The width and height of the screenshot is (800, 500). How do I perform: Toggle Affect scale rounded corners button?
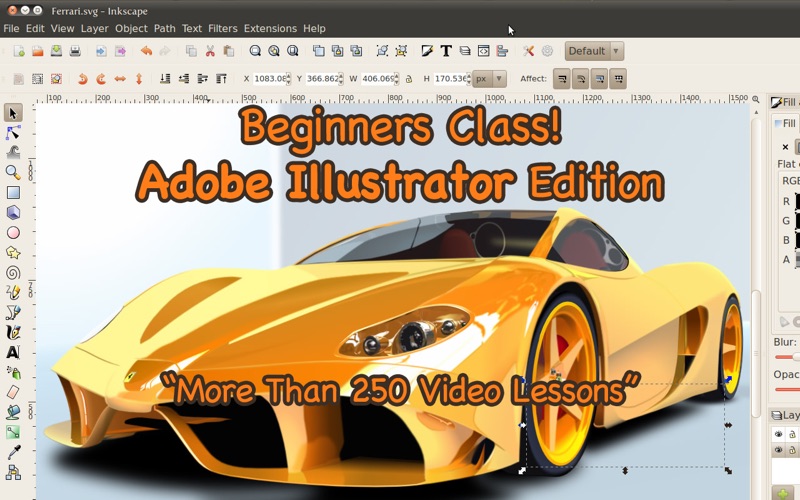581,79
